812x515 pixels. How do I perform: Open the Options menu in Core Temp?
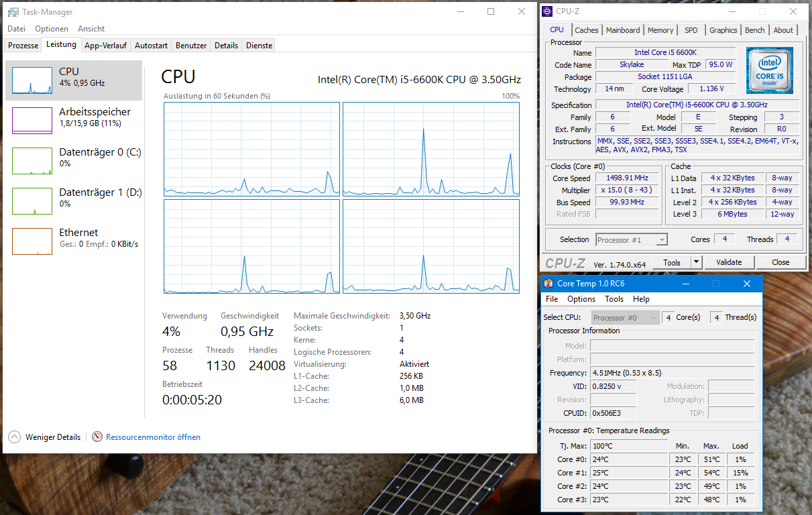click(581, 299)
